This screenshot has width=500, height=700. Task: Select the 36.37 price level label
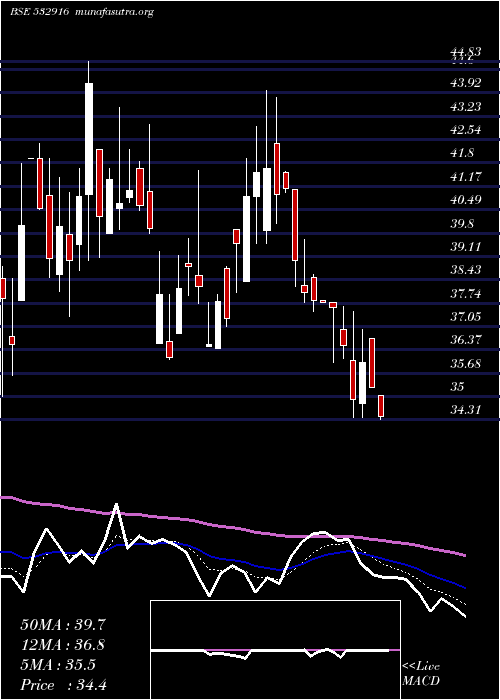[466, 340]
